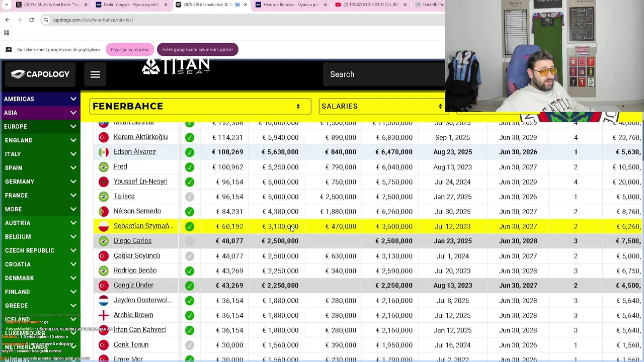Image resolution: width=644 pixels, height=362 pixels.
Task: Click grey check in Çağlar Söyüncü row
Action: pyautogui.click(x=190, y=256)
